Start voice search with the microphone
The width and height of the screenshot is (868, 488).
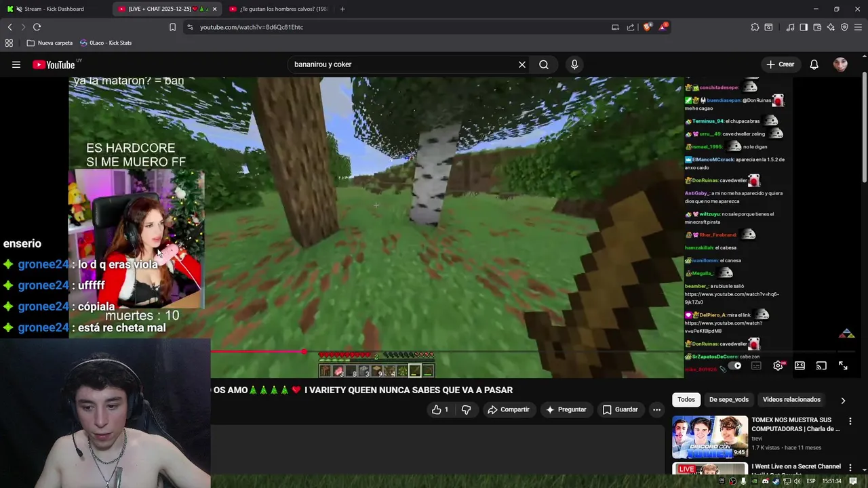(x=574, y=64)
